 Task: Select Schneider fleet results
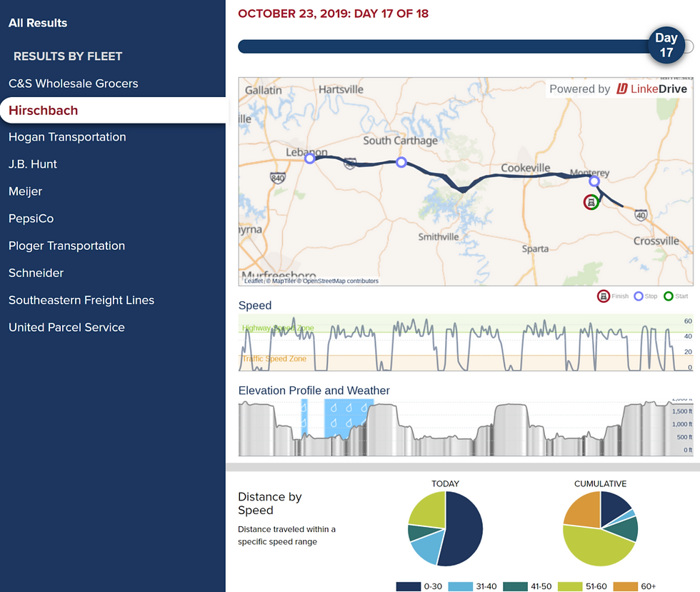(x=36, y=274)
